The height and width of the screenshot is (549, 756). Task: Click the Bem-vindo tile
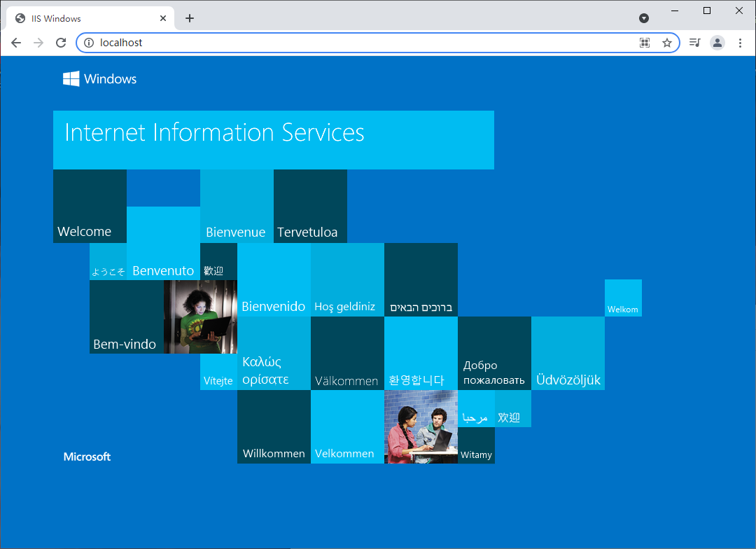click(127, 317)
